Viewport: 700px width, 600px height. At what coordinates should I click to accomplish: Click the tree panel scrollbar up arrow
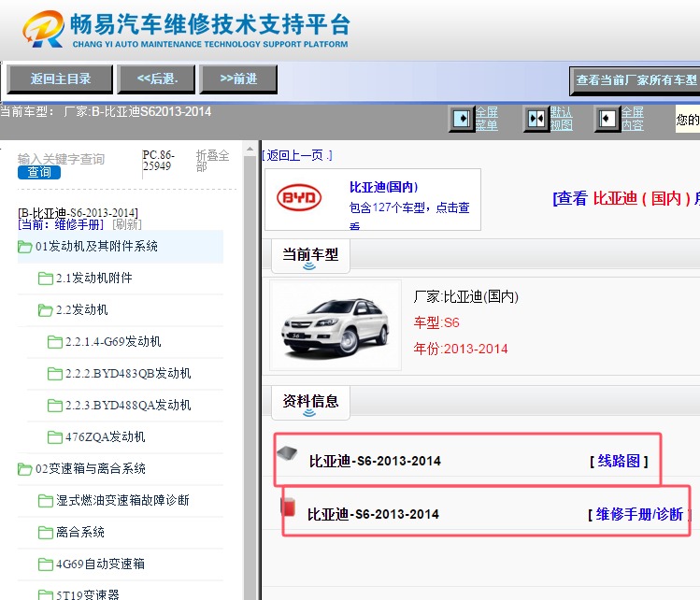pos(250,150)
